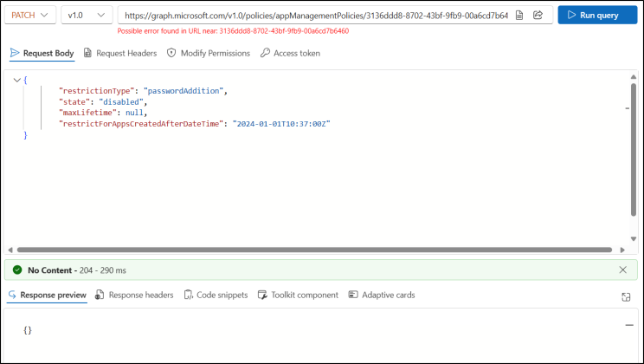This screenshot has height=364, width=644.
Task: Collapse the JSON body root brace
Action: 16,80
